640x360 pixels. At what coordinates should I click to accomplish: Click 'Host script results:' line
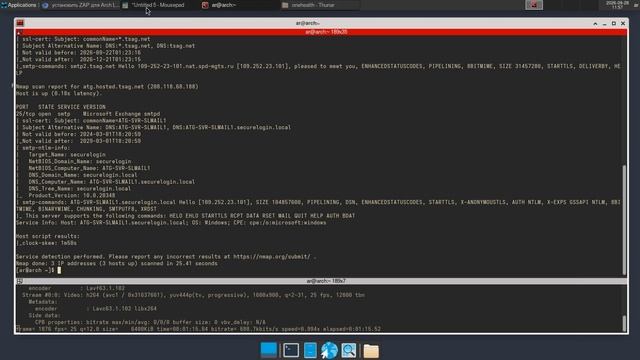click(x=48, y=236)
